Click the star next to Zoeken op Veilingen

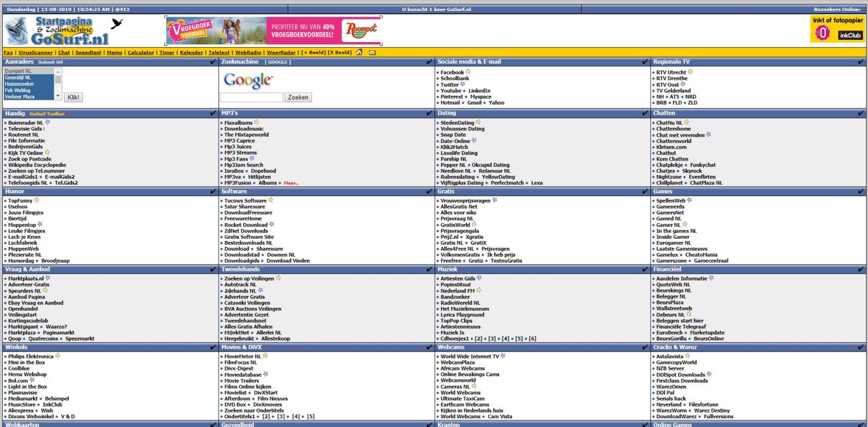278,279
